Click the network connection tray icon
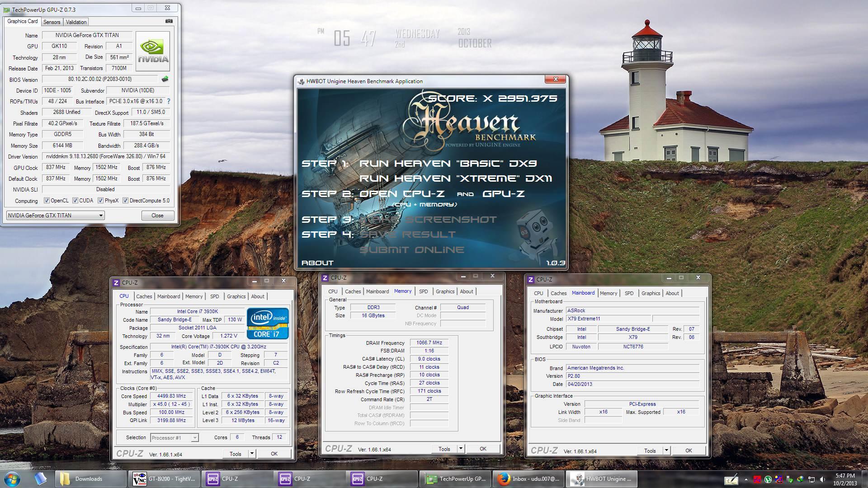The height and width of the screenshot is (488, 868). pyautogui.click(x=811, y=479)
